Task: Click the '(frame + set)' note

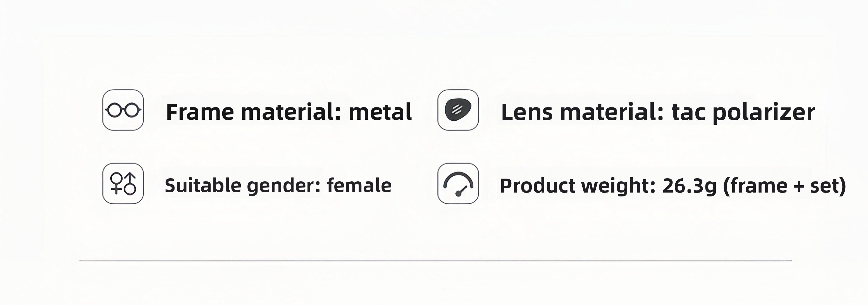Action: coord(785,186)
